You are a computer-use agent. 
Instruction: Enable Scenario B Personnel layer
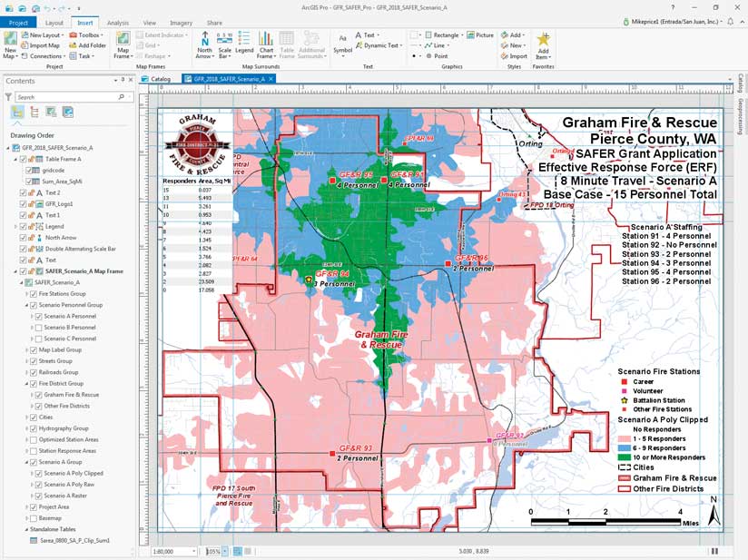click(38, 328)
